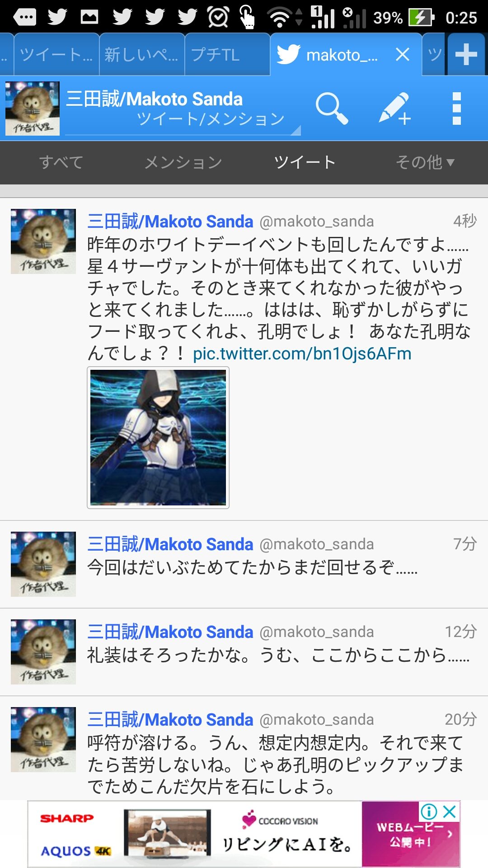Open the ad info icon

pyautogui.click(x=429, y=812)
